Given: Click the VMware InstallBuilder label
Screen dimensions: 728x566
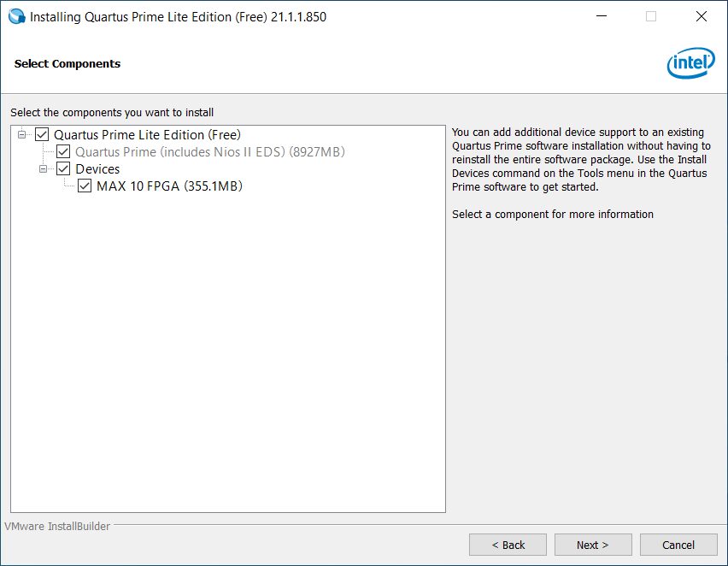Looking at the screenshot, I should coord(57,526).
